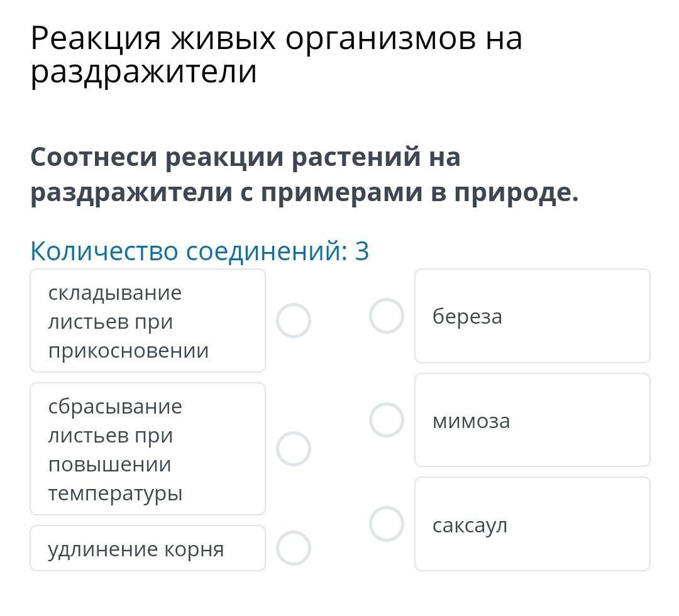
Task: Click the 'саксаул' answer box
Action: [x=532, y=525]
